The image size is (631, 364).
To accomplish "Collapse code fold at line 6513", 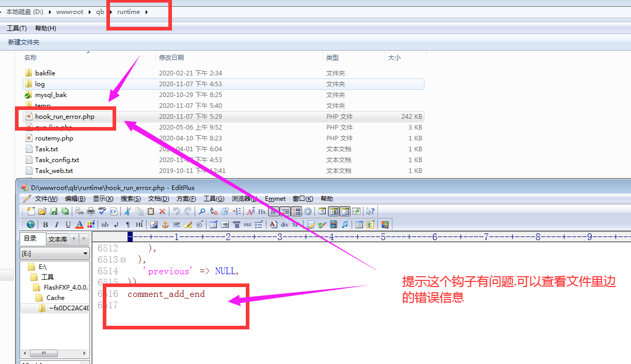I will (123, 260).
